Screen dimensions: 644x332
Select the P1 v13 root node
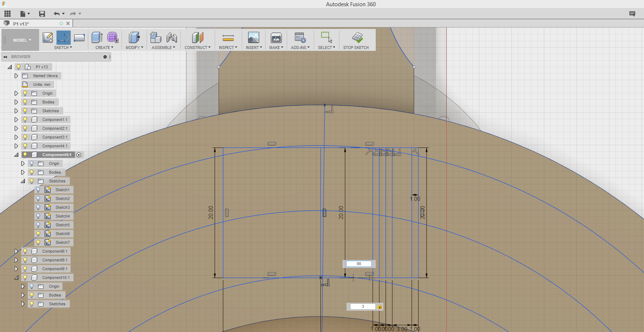pyautogui.click(x=42, y=67)
